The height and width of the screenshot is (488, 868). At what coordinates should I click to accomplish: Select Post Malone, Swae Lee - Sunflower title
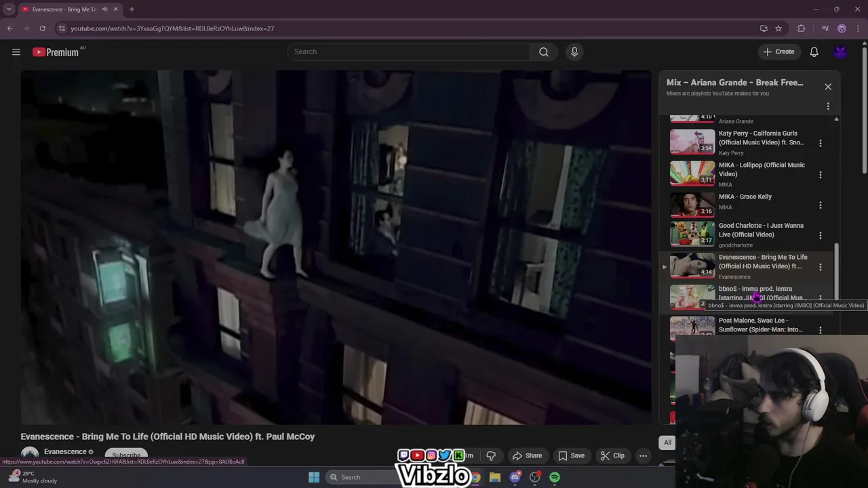pos(761,325)
